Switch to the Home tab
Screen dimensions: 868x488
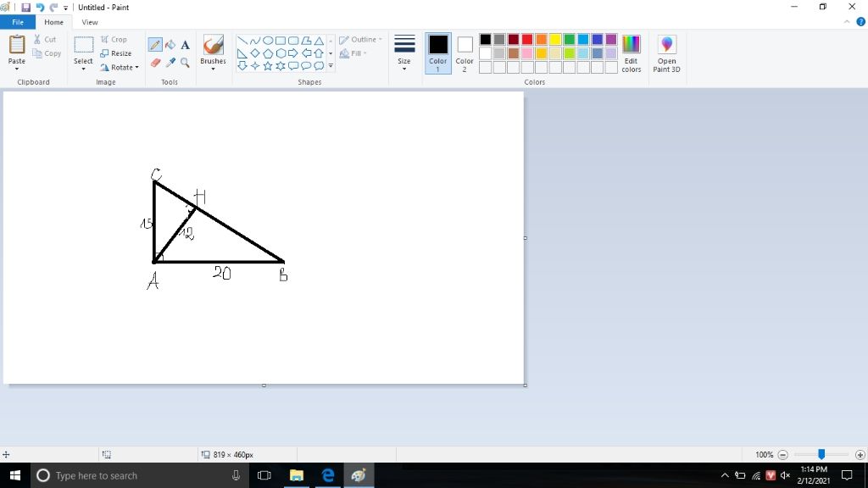click(x=53, y=22)
